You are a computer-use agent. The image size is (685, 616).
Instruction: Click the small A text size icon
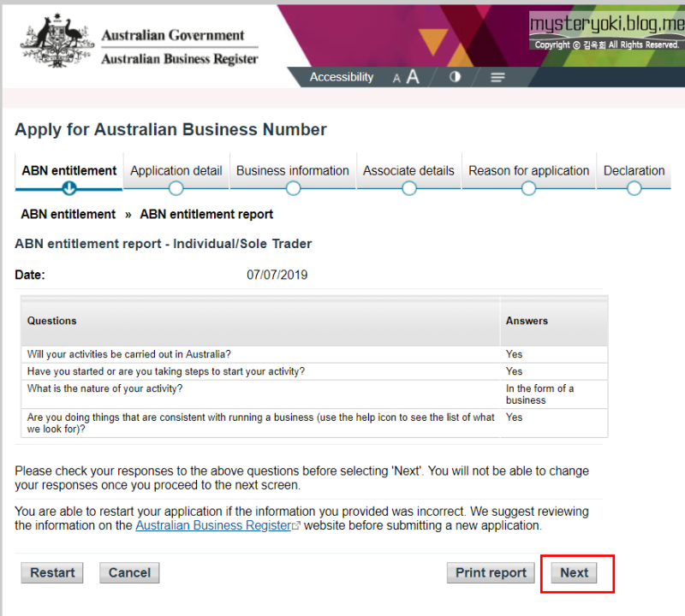[x=396, y=79]
